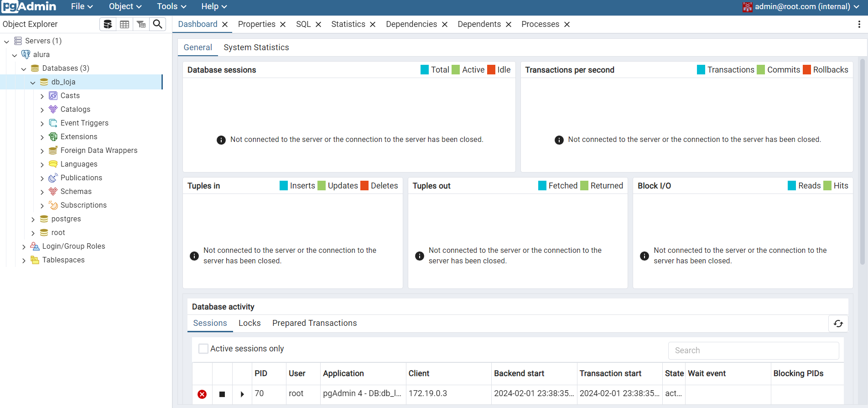
Task: Click the Rollbacks legend color swatch
Action: (x=806, y=70)
